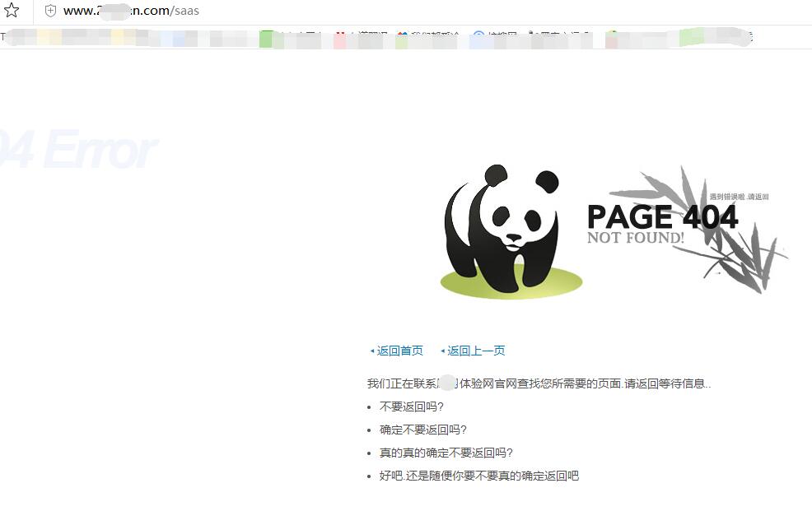
Task: Go back via the 返回上一页 link
Action: [x=476, y=351]
